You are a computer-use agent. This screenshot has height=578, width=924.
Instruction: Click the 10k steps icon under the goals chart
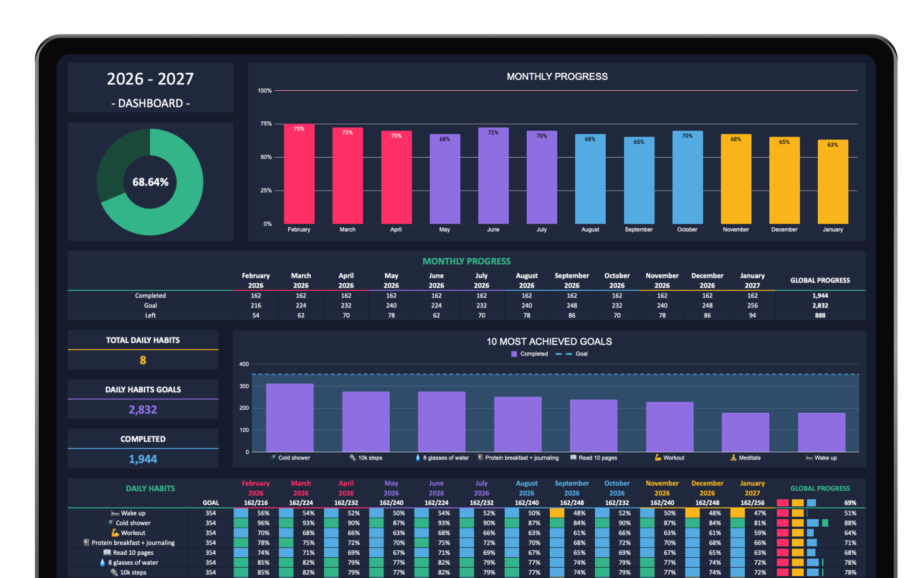tap(353, 457)
